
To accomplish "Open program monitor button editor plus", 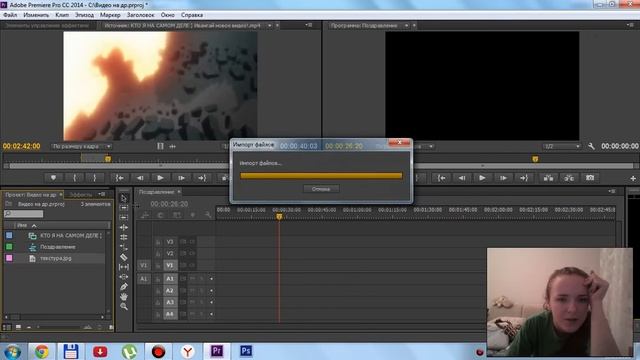I will 633,178.
